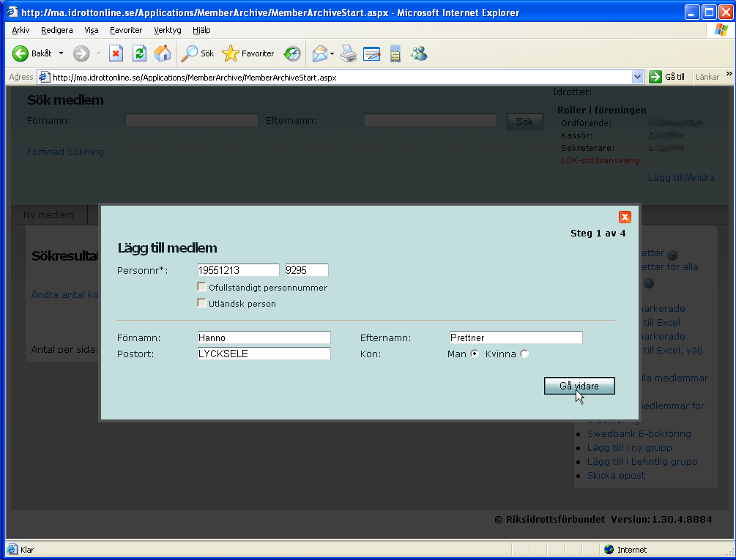Click the Forward arrow toolbar icon
Image resolution: width=736 pixels, height=560 pixels.
click(81, 53)
